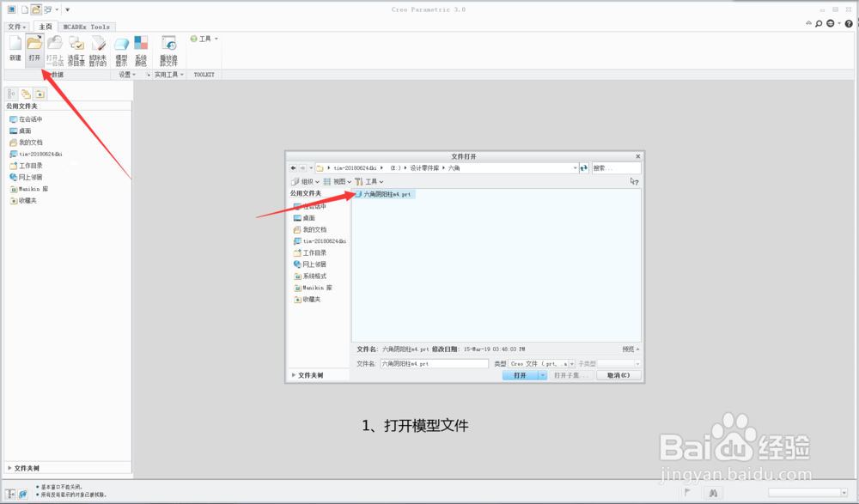Click 设计零件库 in the dialog path breadcrumb
Screen dimensions: 859x504
click(424, 168)
